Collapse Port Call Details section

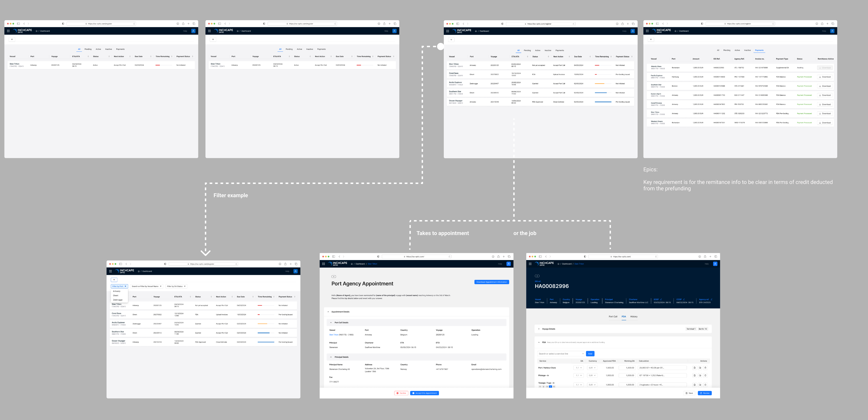[331, 322]
